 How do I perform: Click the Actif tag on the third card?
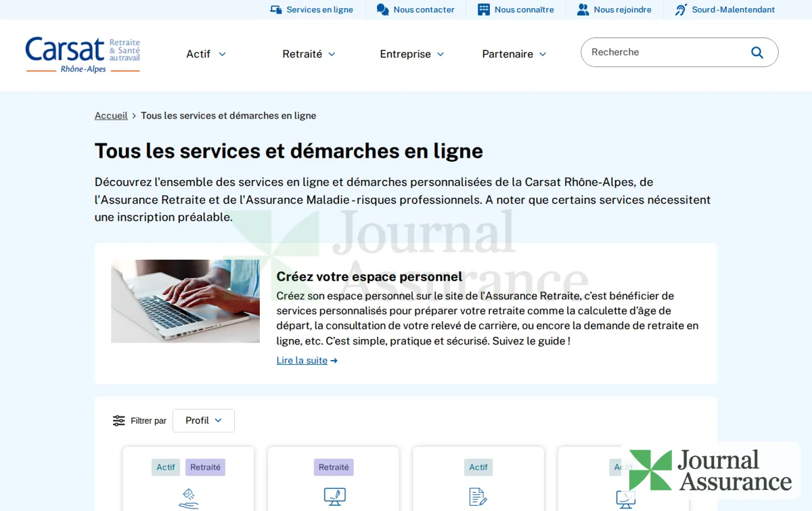[478, 467]
